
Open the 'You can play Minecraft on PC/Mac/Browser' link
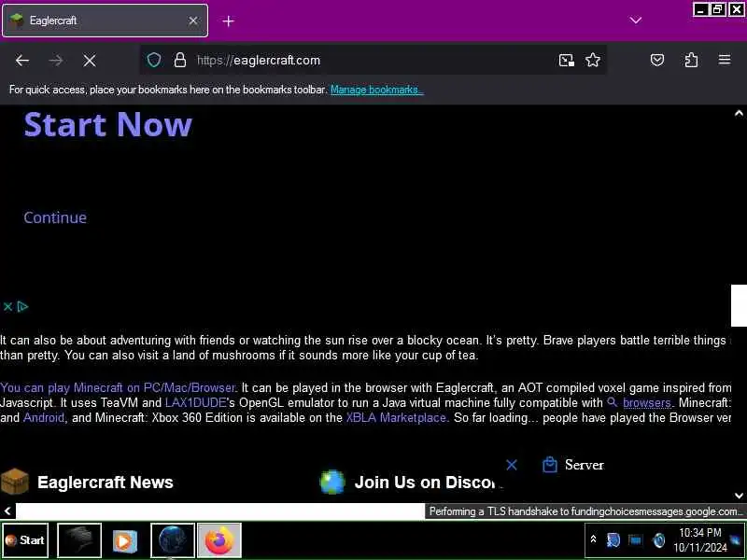click(x=118, y=387)
